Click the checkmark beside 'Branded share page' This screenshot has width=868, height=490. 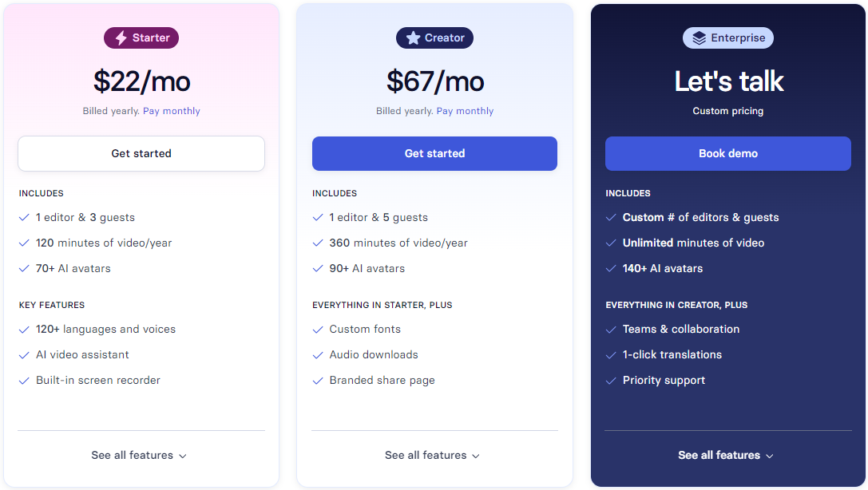(x=318, y=380)
